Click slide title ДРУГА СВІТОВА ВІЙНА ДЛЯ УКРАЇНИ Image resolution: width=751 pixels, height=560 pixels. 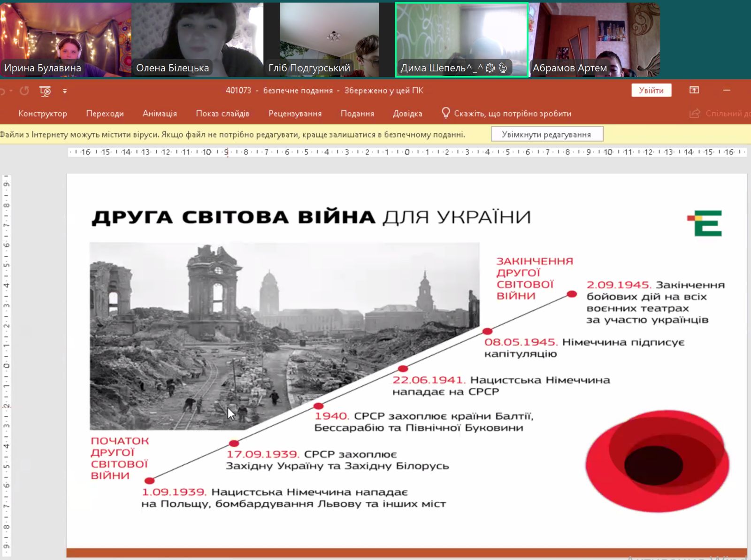coord(311,217)
